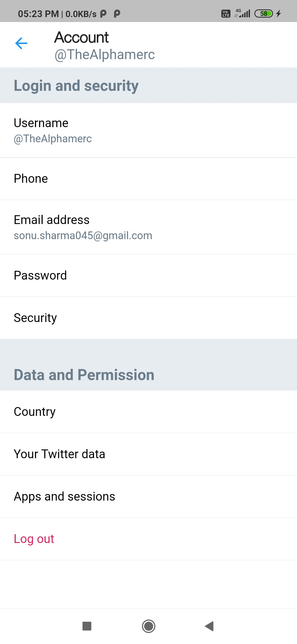Tap the VoLTE status icon
This screenshot has height=644, width=297.
226,13
